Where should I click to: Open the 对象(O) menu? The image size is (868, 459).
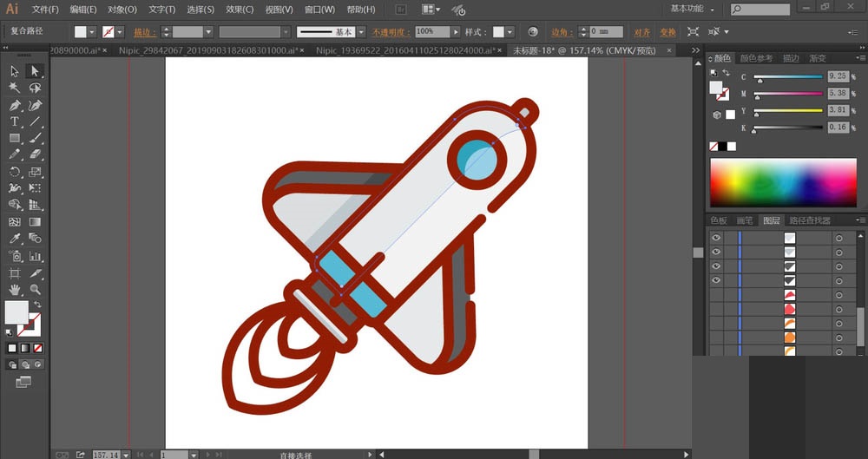(122, 10)
